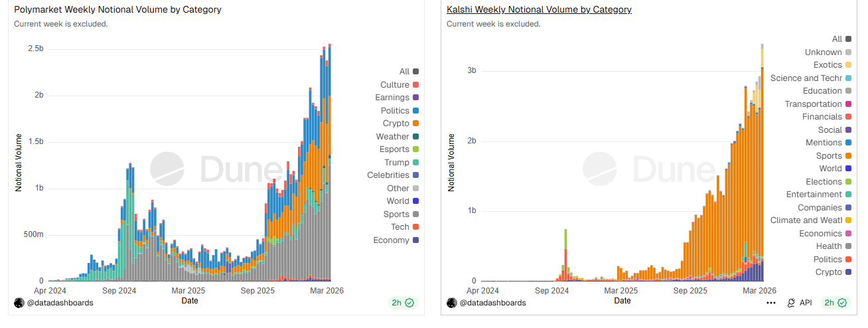868x328 pixels.
Task: Toggle Climate and Weather series in Kalshi legend
Action: 811,220
